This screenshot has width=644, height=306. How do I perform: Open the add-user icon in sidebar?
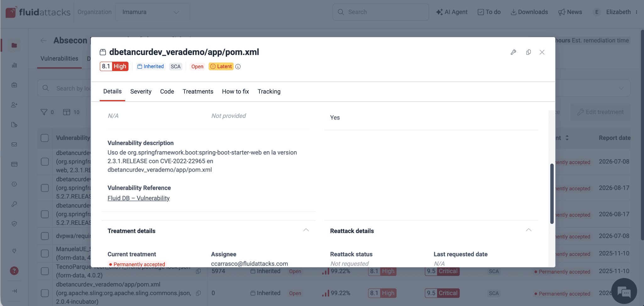14,105
